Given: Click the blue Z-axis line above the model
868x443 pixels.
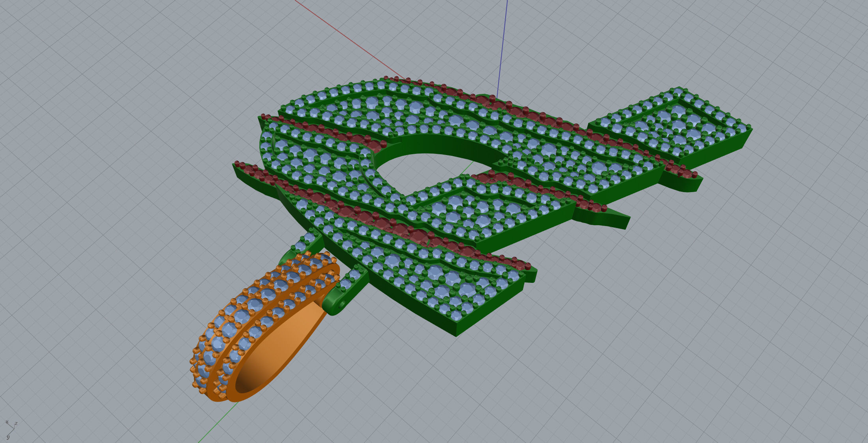Looking at the screenshot, I should 502,48.
